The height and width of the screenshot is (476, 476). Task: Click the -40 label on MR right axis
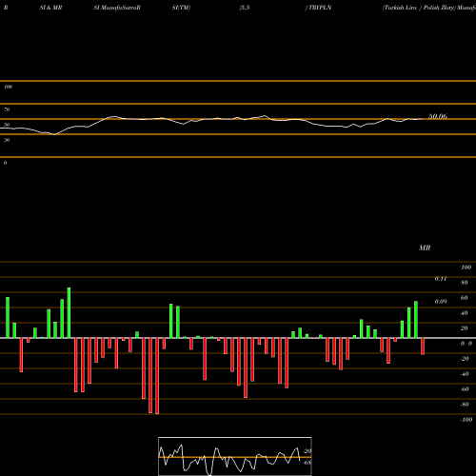pyautogui.click(x=465, y=374)
